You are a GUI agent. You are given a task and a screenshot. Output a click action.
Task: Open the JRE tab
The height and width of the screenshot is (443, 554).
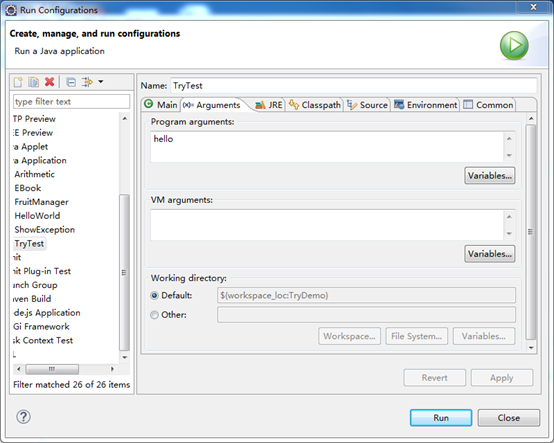(x=269, y=105)
